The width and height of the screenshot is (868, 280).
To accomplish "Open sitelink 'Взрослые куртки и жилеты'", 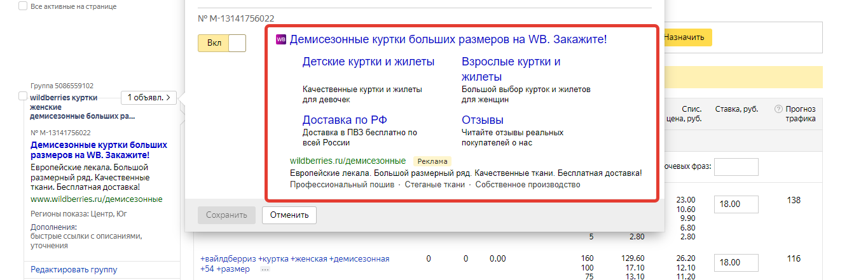I will pos(511,69).
